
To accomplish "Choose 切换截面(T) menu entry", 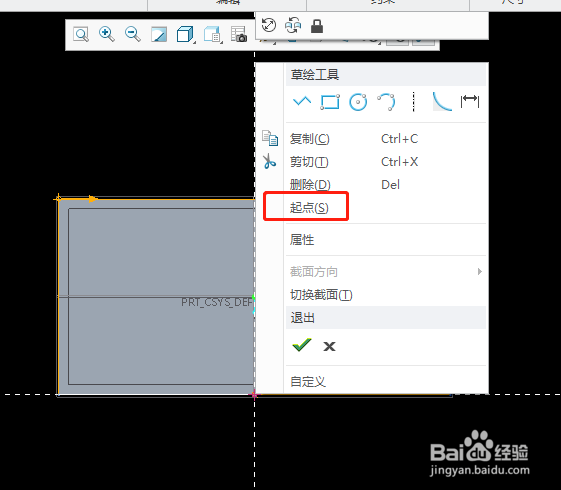I will pos(321,295).
